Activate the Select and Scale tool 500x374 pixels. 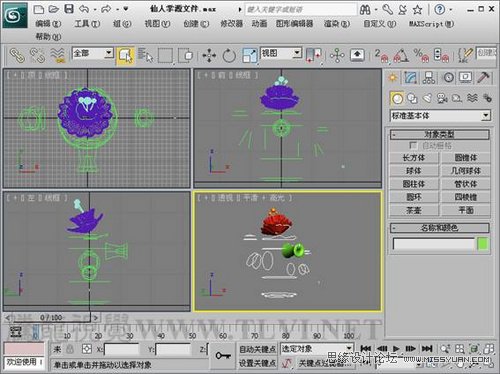[x=250, y=56]
